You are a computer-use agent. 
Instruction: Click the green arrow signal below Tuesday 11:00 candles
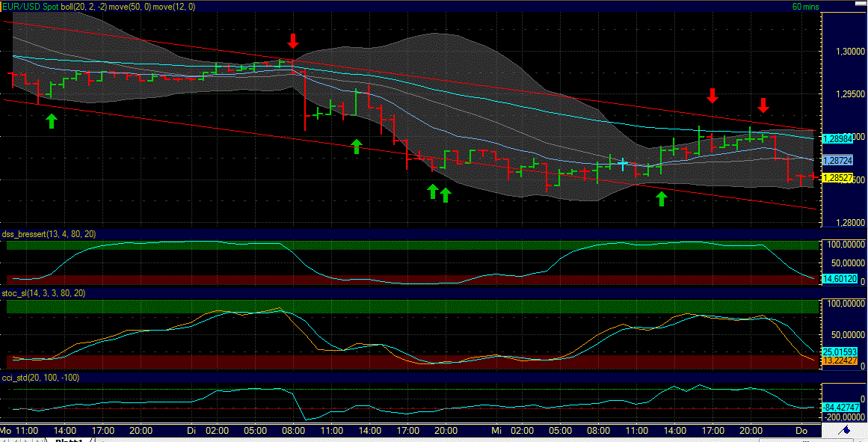pos(356,145)
